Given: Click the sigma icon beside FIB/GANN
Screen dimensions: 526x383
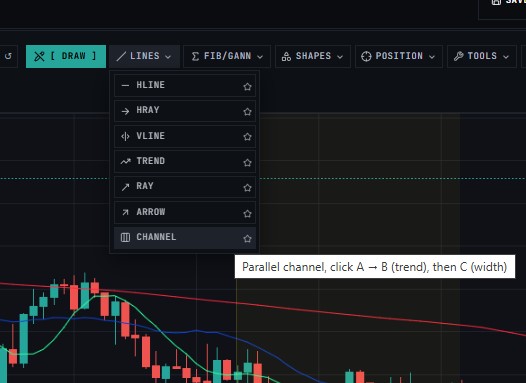Looking at the screenshot, I should (195, 56).
